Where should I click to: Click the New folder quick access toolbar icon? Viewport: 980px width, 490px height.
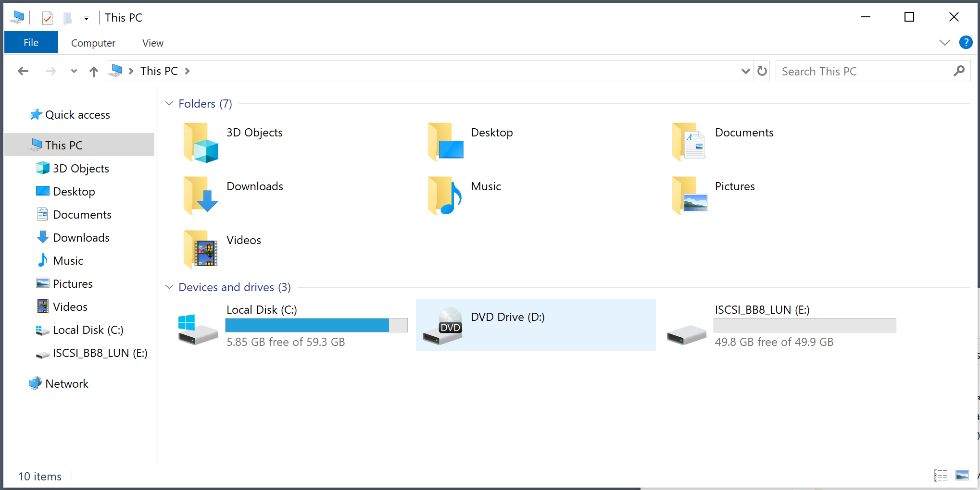[68, 18]
